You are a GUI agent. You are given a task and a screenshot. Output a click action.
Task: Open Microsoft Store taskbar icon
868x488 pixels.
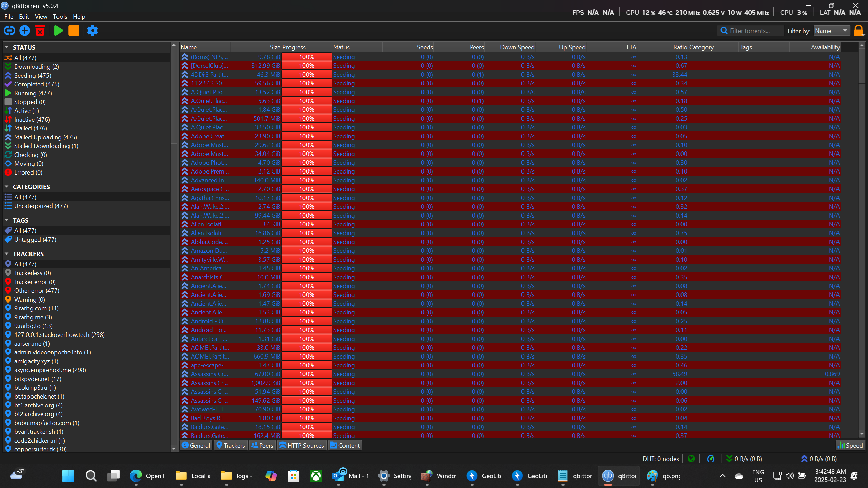pyautogui.click(x=293, y=476)
